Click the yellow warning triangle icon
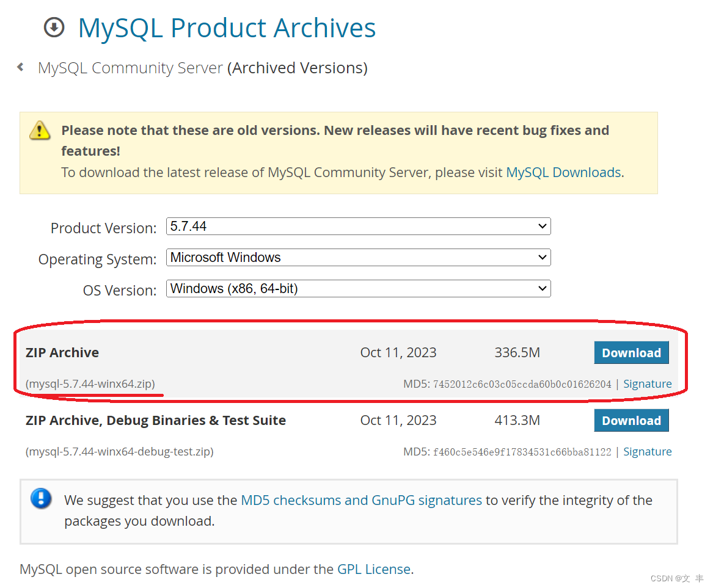The image size is (713, 588). (x=40, y=130)
